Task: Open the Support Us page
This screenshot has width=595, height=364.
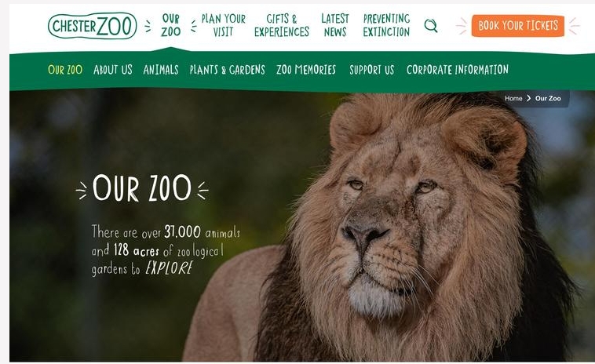Action: [x=371, y=70]
